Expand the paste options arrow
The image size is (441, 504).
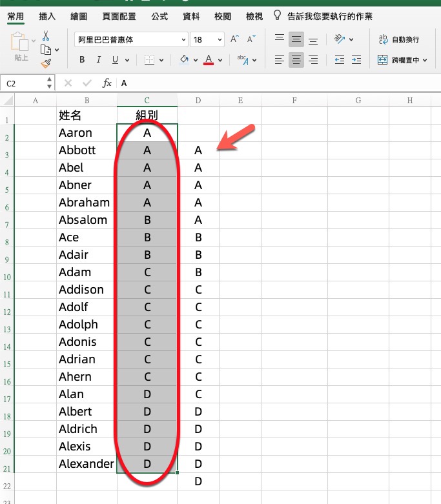click(34, 41)
